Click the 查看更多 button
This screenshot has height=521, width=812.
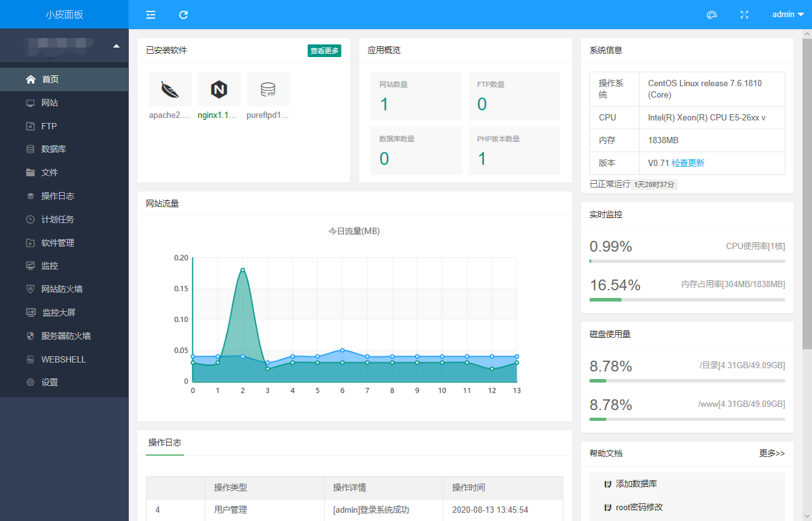[x=324, y=51]
